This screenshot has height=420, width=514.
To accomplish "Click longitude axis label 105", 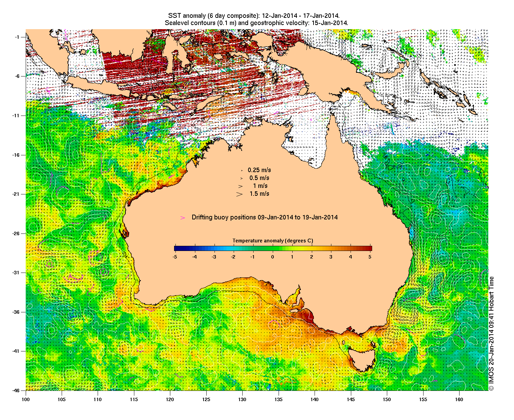I will point(62,399).
